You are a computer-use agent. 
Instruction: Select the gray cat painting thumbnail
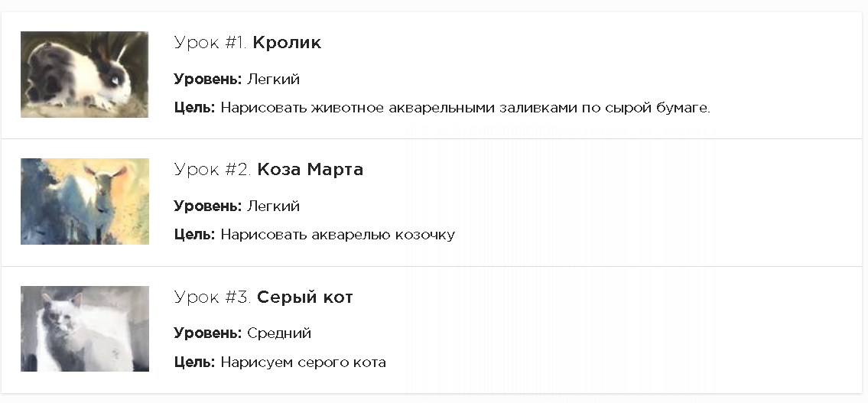point(84,329)
